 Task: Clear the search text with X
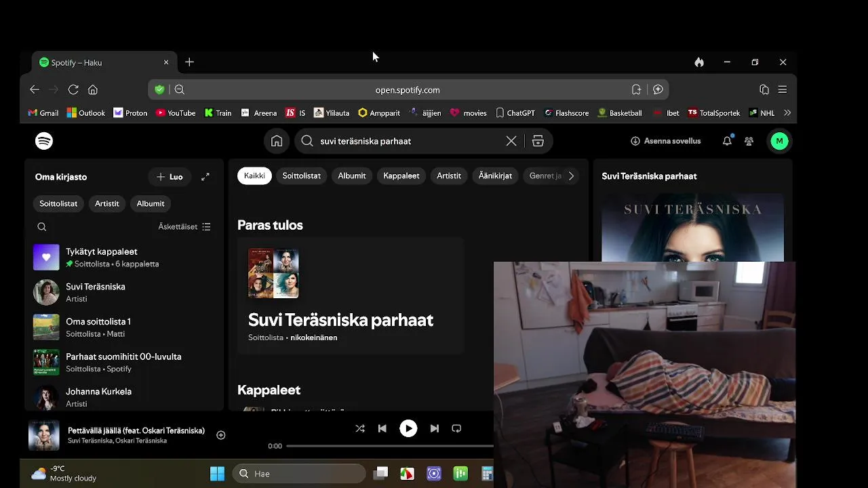[x=511, y=141]
